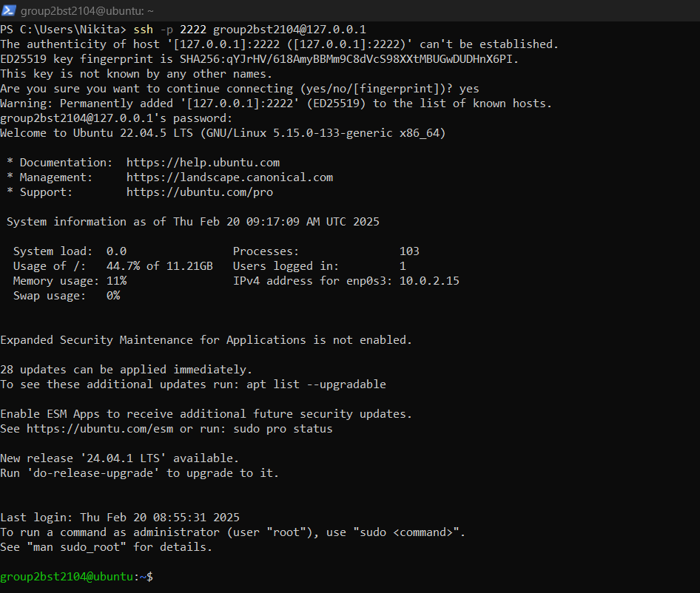Image resolution: width=700 pixels, height=593 pixels.
Task: Open the https://landscape.canonical.com link
Action: click(x=229, y=177)
